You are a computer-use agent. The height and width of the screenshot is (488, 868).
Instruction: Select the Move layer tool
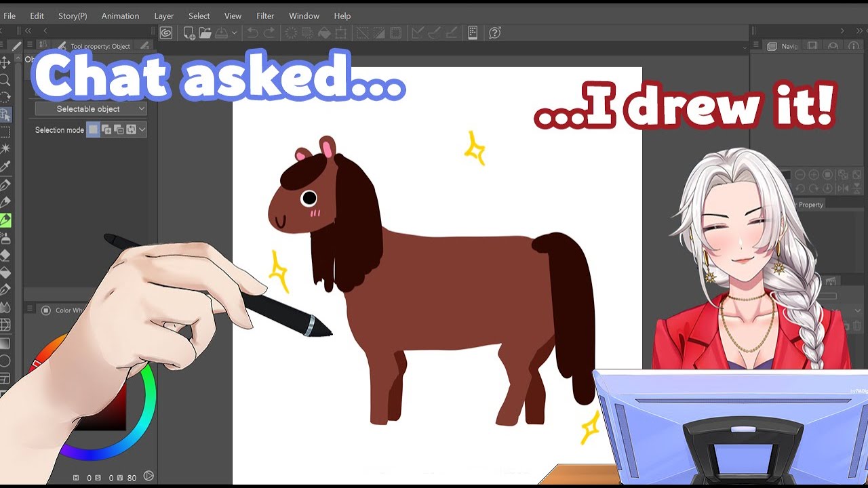pos(5,62)
